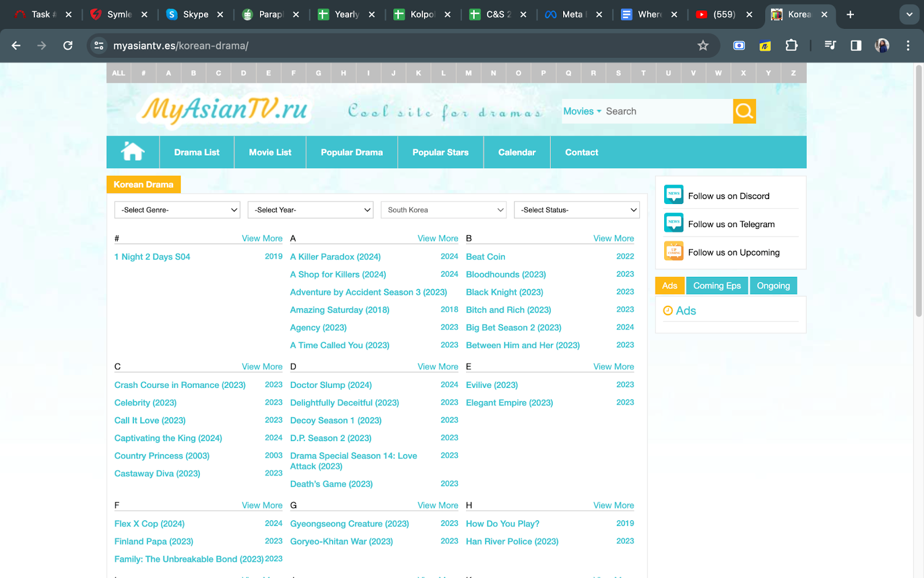This screenshot has width=924, height=578.
Task: View site information icon in address bar
Action: [x=99, y=46]
